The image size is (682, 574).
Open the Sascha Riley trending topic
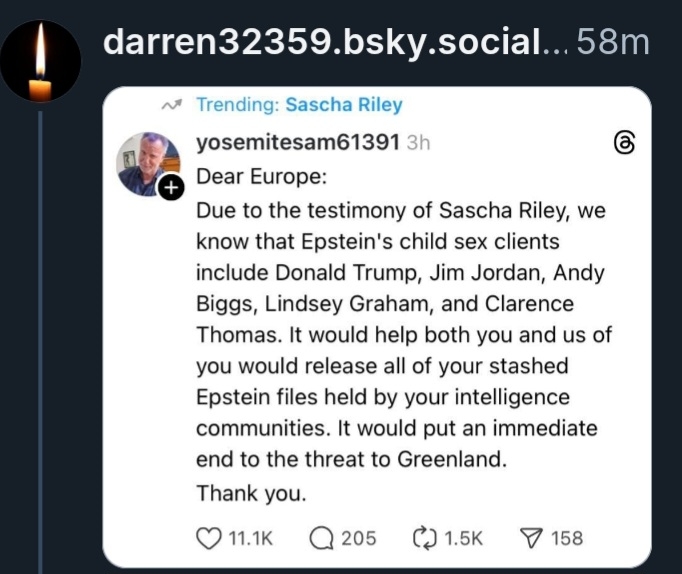pyautogui.click(x=343, y=104)
